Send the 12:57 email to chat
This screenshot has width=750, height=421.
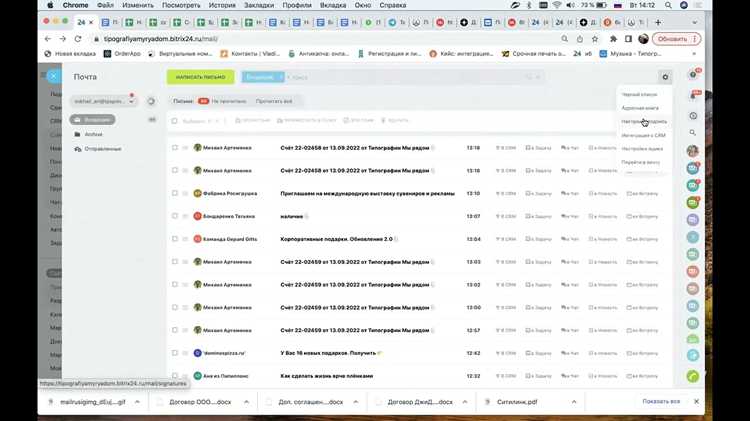point(570,331)
